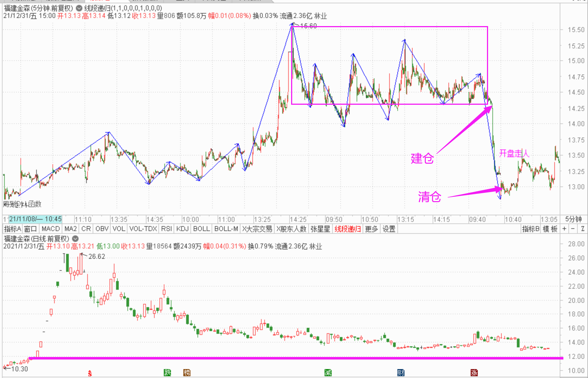Click the 更多 more indicators button
588x378 pixels.
pos(371,229)
